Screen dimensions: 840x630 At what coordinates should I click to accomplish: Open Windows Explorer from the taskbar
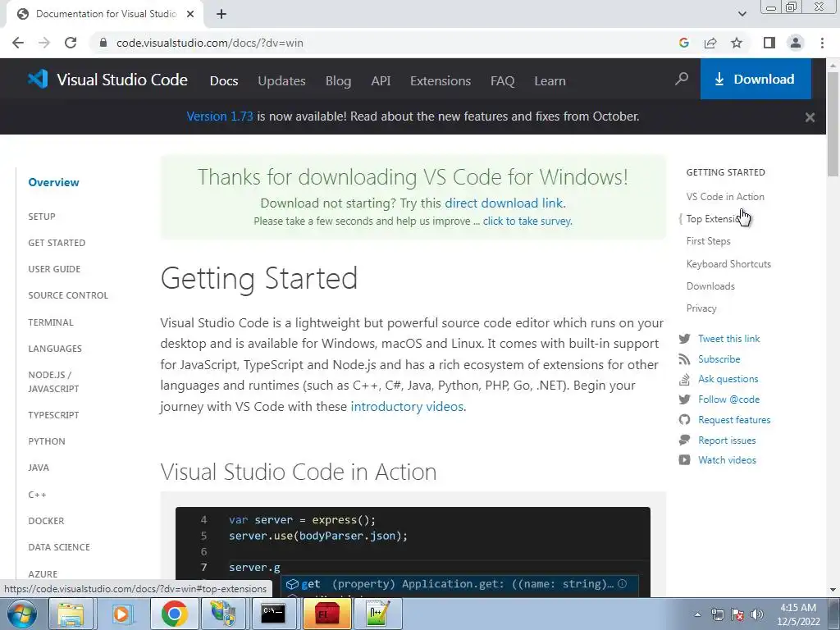(x=71, y=614)
